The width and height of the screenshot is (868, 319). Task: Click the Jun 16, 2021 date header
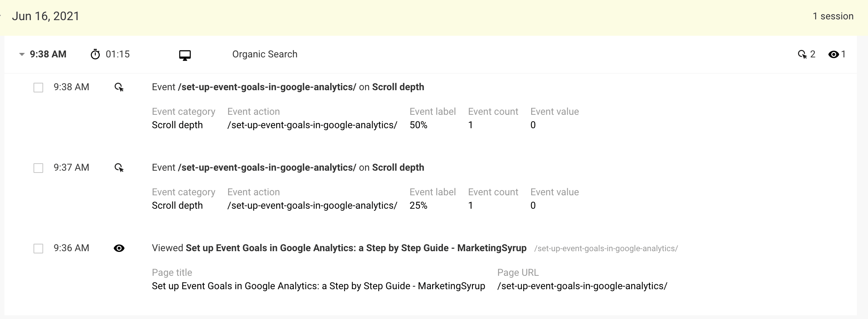pos(45,16)
